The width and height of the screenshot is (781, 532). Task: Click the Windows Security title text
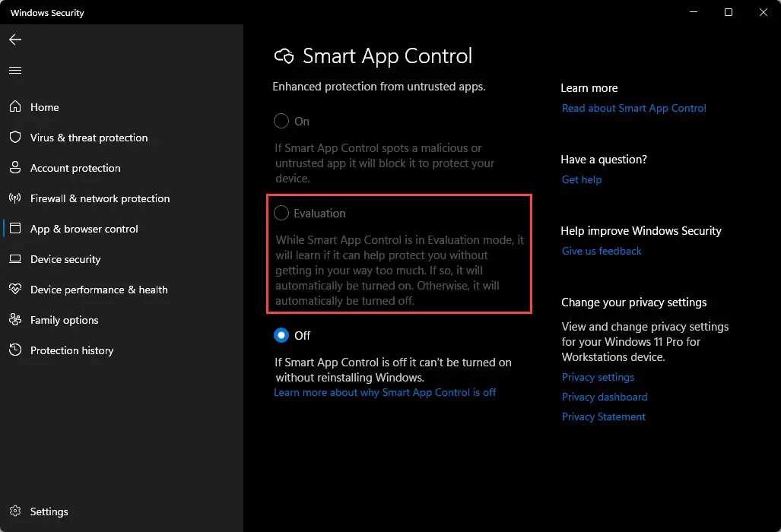pos(47,13)
